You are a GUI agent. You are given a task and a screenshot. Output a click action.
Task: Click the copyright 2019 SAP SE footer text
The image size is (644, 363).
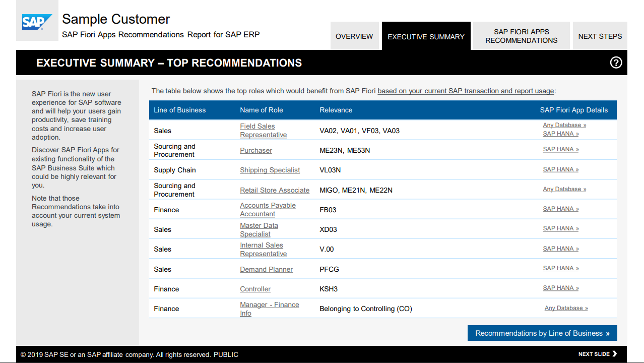click(130, 354)
